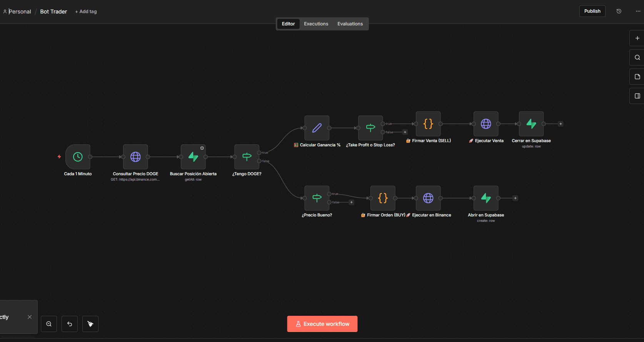Select the ¿Precio Bueno? If node
The width and height of the screenshot is (644, 342).
click(317, 198)
